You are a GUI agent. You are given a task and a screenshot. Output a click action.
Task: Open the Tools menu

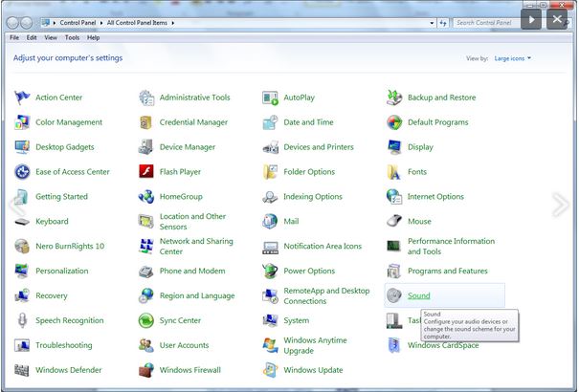[x=72, y=37]
